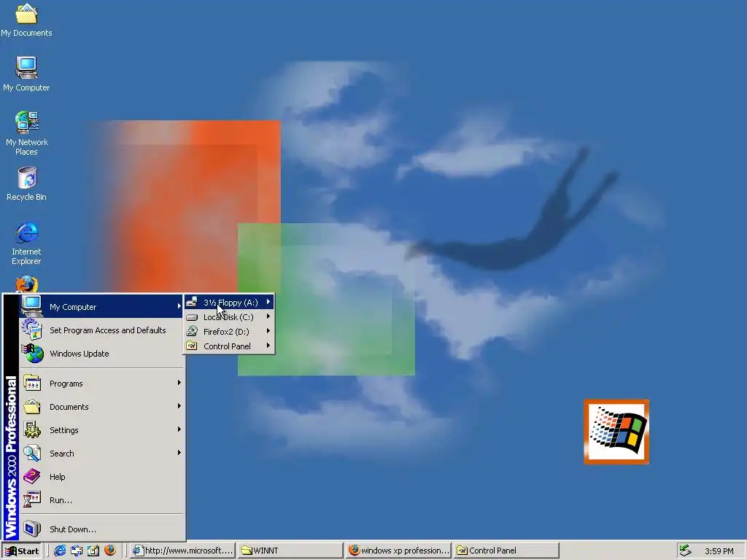Launch Firefox from the Quick Launch bar
Screen dimensions: 747x560
click(110, 551)
